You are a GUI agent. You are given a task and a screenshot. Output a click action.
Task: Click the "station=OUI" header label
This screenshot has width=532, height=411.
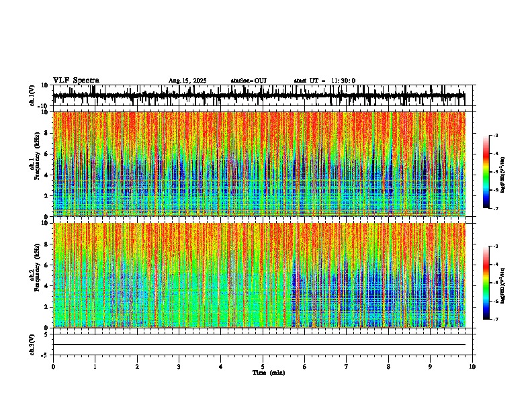249,81
